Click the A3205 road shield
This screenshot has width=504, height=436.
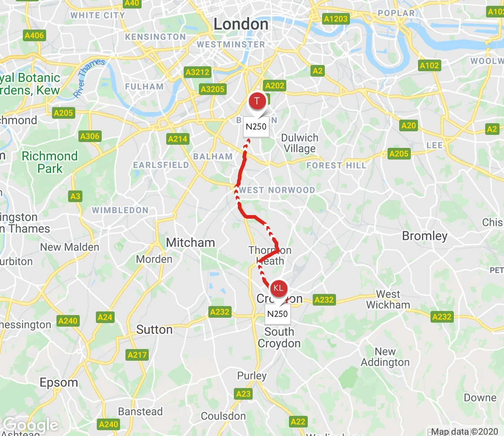pos(212,89)
